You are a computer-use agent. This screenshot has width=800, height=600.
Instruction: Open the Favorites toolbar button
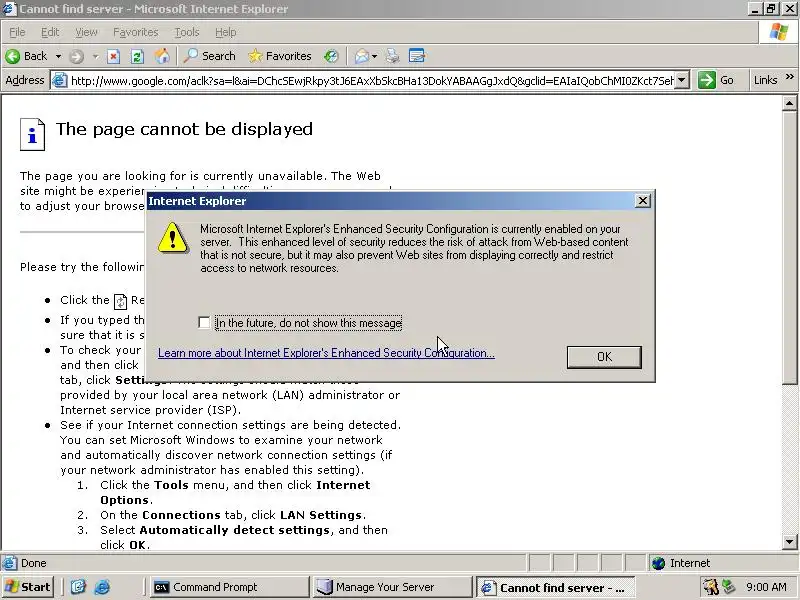[280, 56]
